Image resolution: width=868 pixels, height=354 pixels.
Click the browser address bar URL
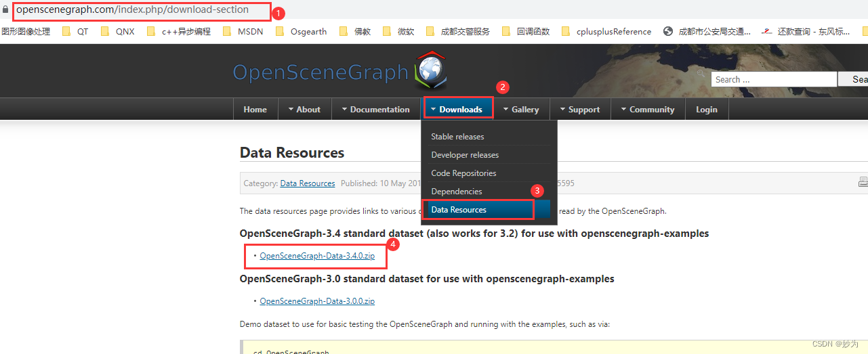pyautogui.click(x=132, y=9)
